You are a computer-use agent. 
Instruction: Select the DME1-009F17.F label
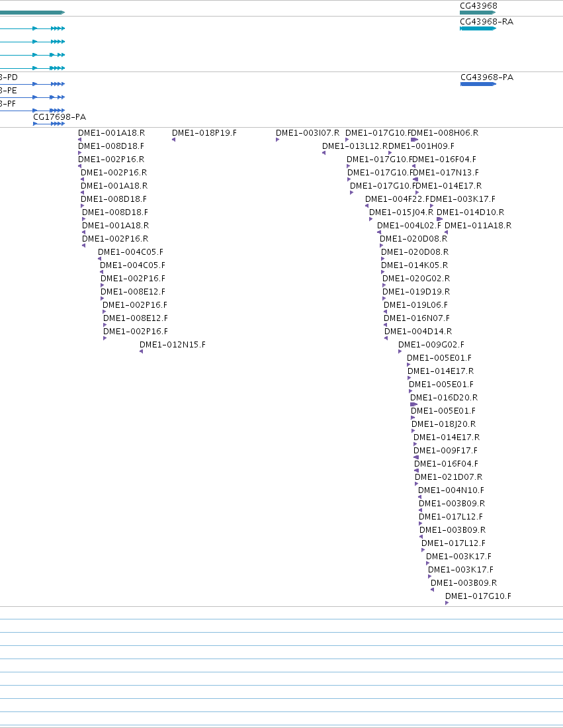click(446, 451)
